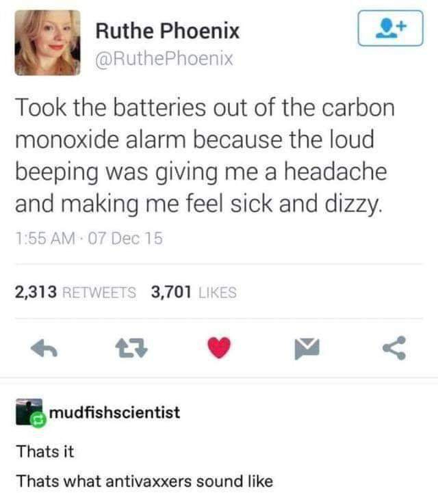
Task: Unlike the tweet via red heart
Action: click(x=219, y=348)
